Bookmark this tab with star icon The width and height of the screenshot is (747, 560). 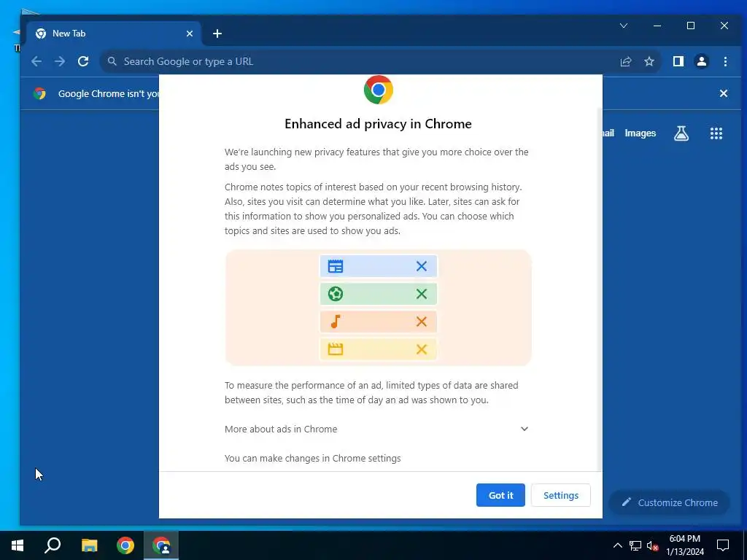(649, 61)
